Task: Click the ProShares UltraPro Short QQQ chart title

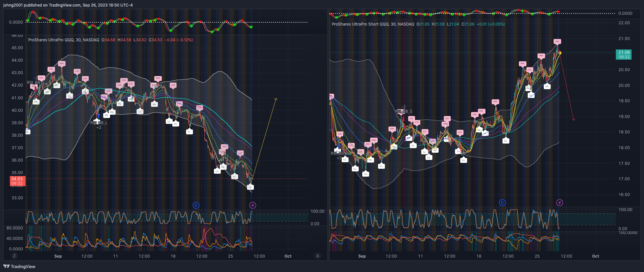Action: coord(373,24)
